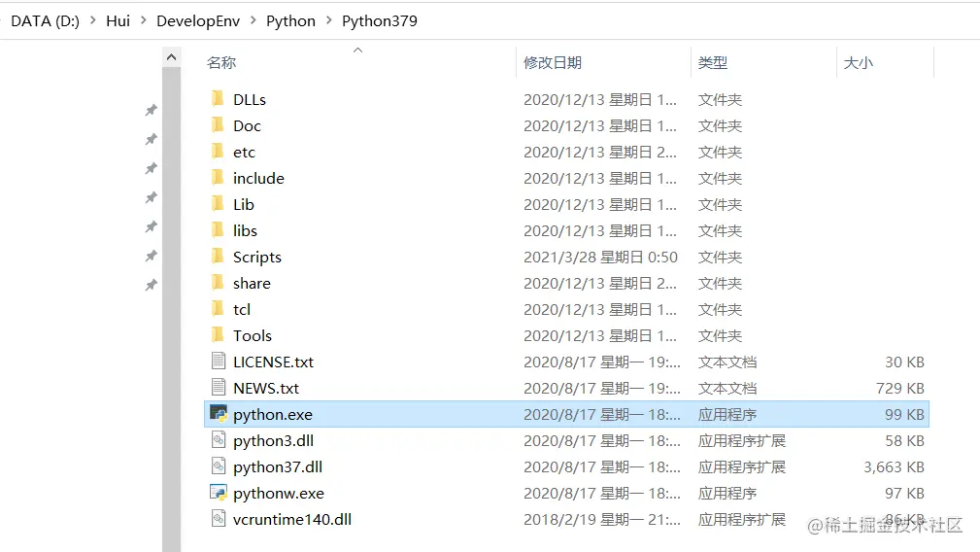980x552 pixels.
Task: Select the python3.dll file name
Action: click(x=273, y=440)
